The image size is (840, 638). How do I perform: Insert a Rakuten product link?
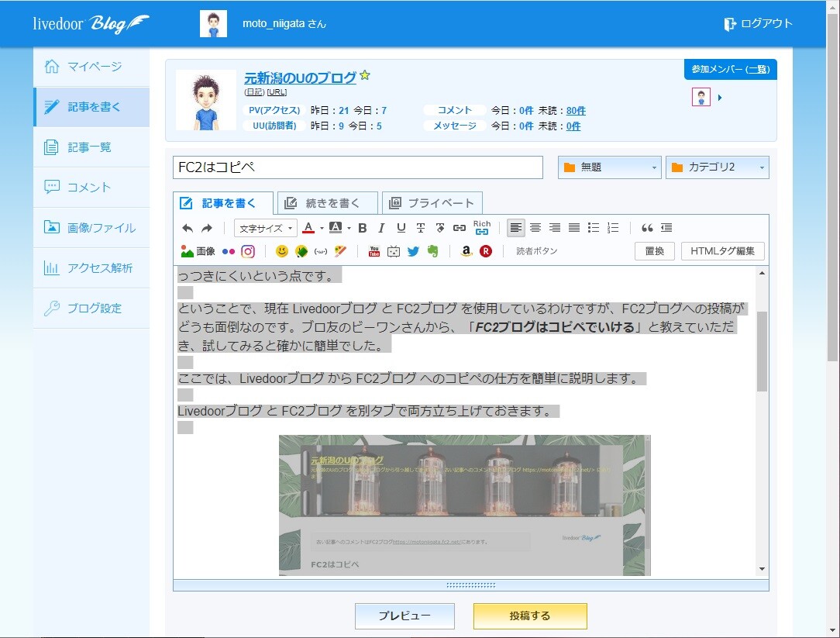coord(486,251)
